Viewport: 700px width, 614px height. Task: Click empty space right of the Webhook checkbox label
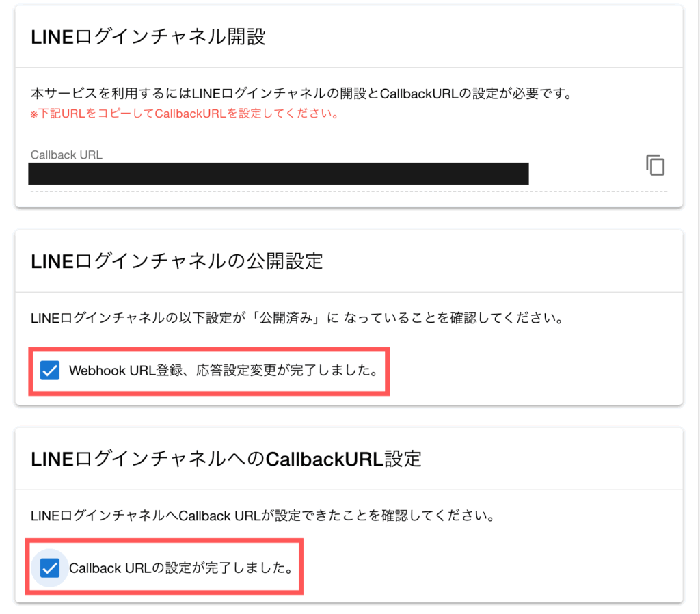click(533, 371)
